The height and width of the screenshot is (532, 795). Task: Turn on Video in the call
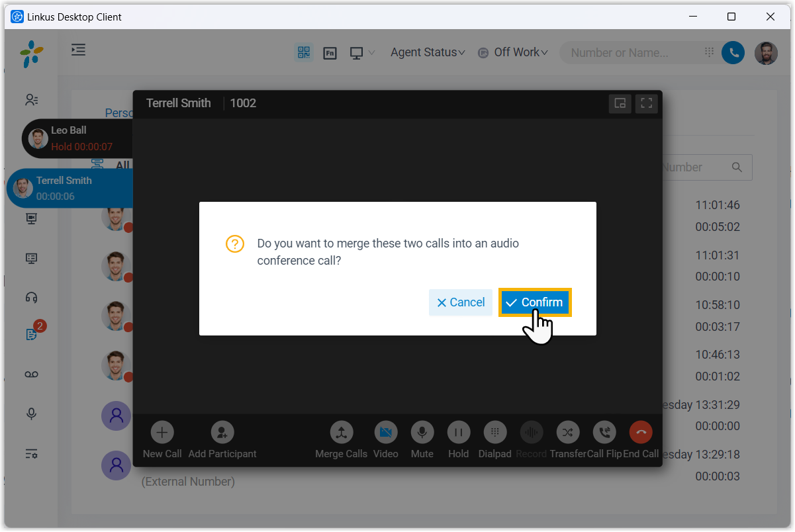point(386,433)
